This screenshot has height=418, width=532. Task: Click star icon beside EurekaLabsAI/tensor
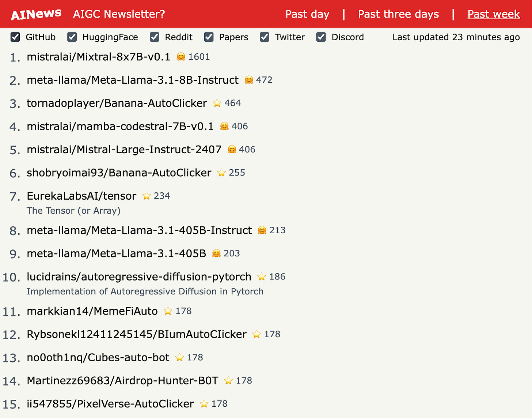147,196
